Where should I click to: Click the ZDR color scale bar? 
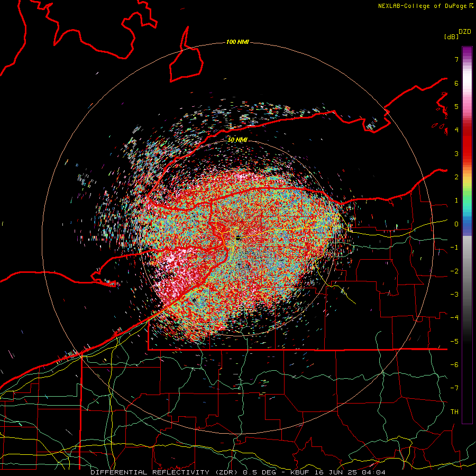467,235
